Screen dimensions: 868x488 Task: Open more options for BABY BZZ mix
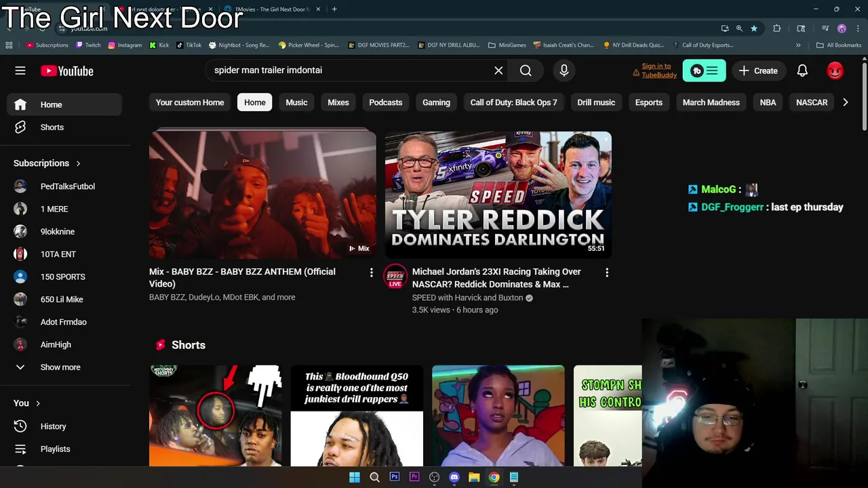371,272
